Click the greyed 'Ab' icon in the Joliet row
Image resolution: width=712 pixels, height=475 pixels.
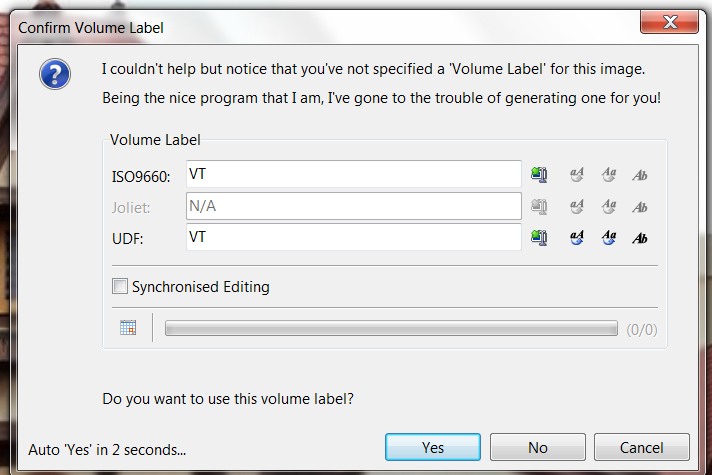tap(640, 207)
